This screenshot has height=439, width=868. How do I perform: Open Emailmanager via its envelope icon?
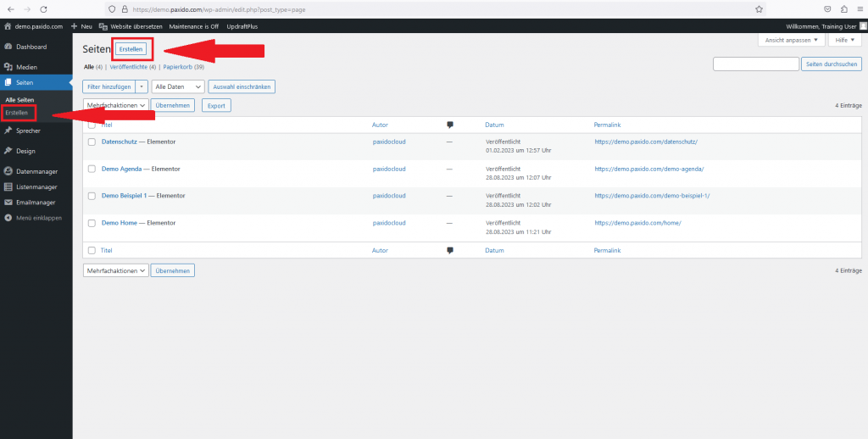coord(8,203)
